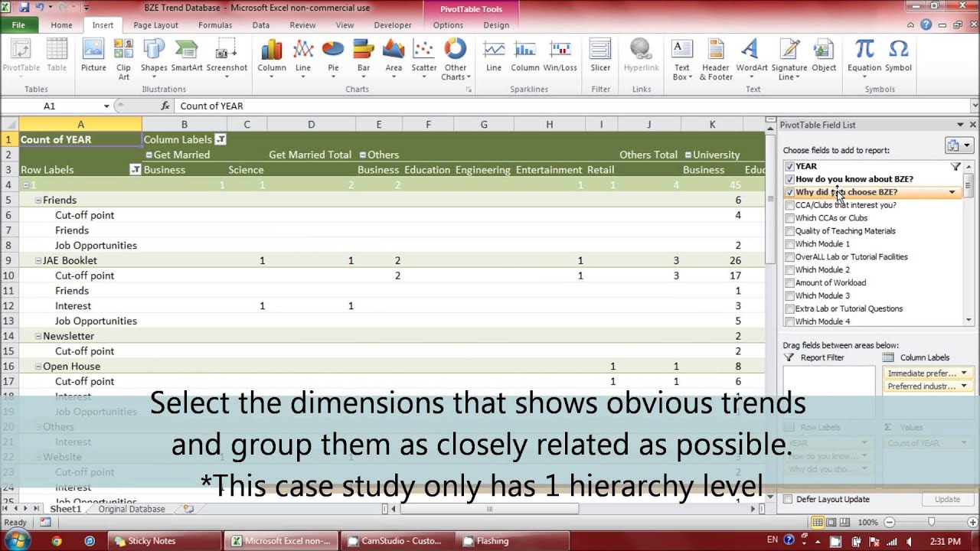The height and width of the screenshot is (551, 980).
Task: Open 'Preferred industr...' field dropdown
Action: pyautogui.click(x=964, y=386)
